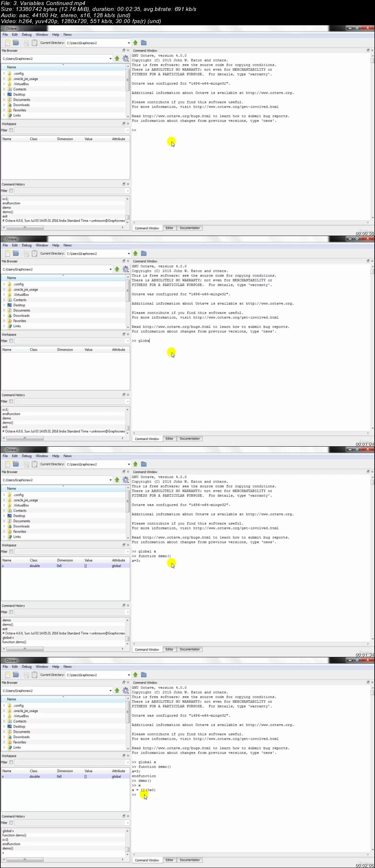Close File Browser panel in the 00:01:04 frame
The width and height of the screenshot is (375, 868).
tap(128, 261)
